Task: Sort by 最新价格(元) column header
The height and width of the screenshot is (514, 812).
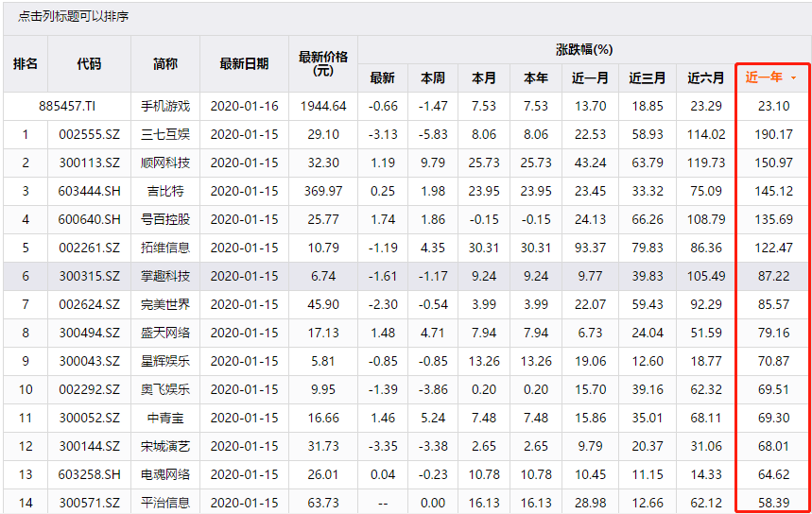Action: point(323,63)
